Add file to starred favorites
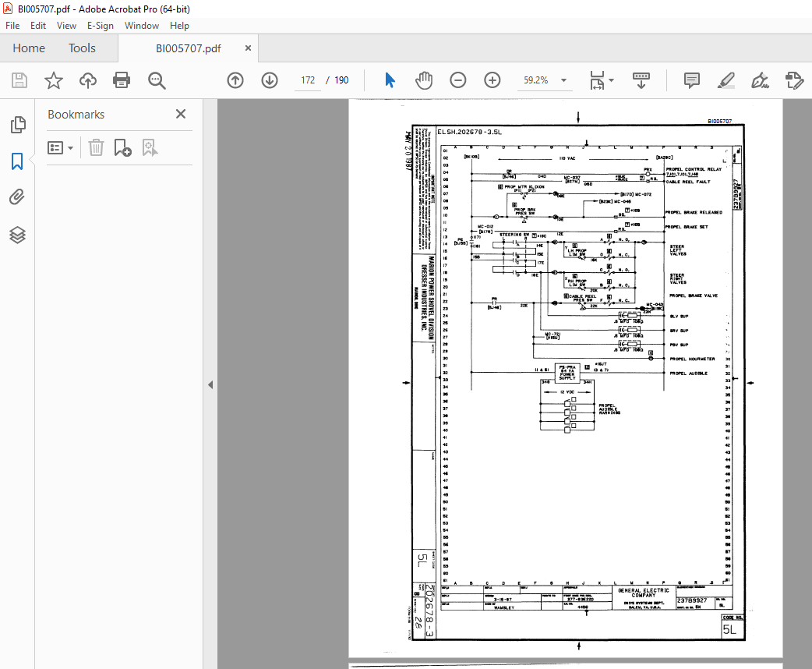Image resolution: width=812 pixels, height=669 pixels. coord(53,80)
